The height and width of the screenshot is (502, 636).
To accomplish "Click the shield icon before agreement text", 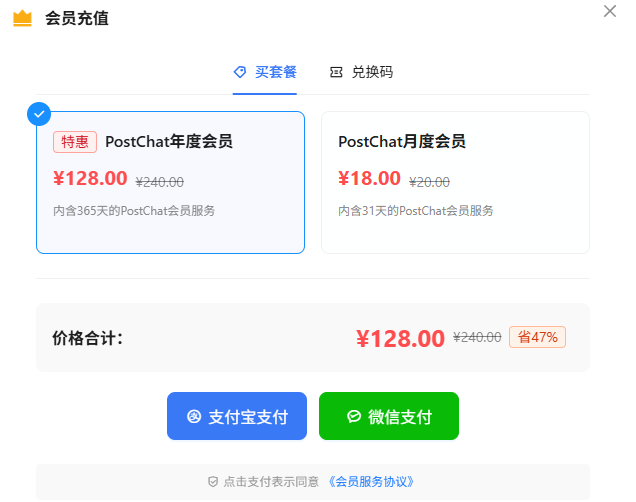I will click(212, 481).
